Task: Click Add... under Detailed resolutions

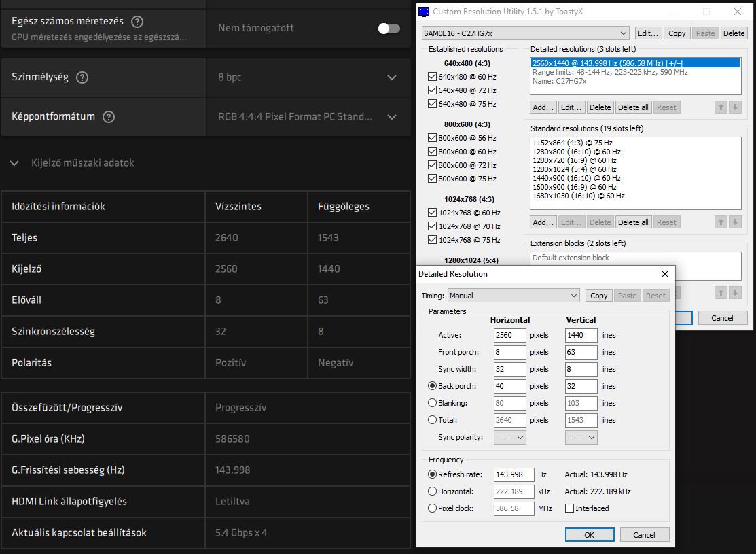Action: pos(543,107)
